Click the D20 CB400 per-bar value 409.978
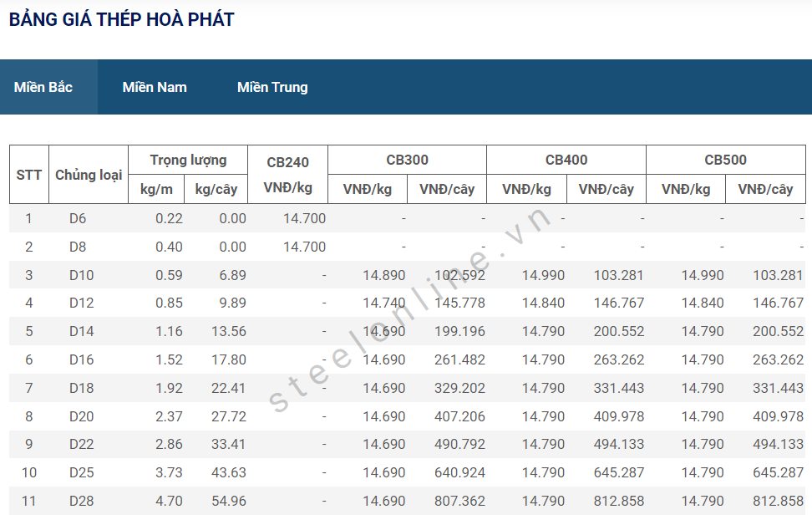The height and width of the screenshot is (525, 812). pos(619,416)
